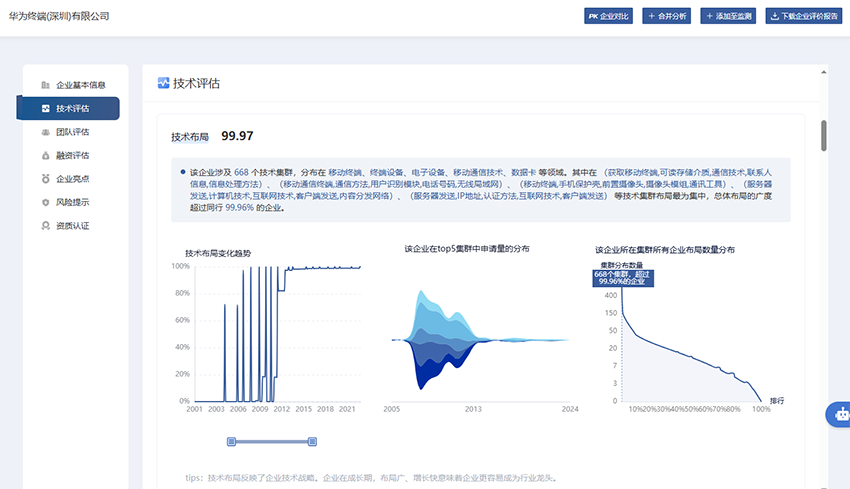The width and height of the screenshot is (850, 489).
Task: Click the 团队评估 people icon
Action: click(x=46, y=132)
